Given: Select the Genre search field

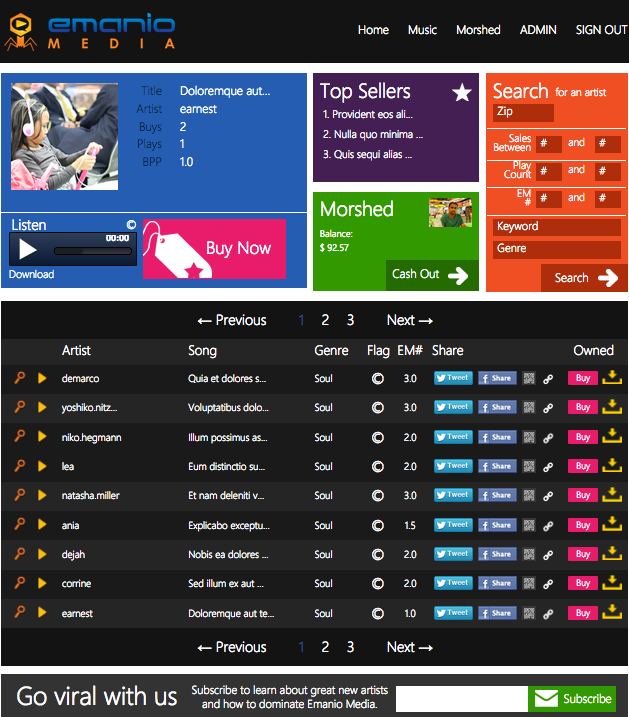Looking at the screenshot, I should pyautogui.click(x=557, y=250).
